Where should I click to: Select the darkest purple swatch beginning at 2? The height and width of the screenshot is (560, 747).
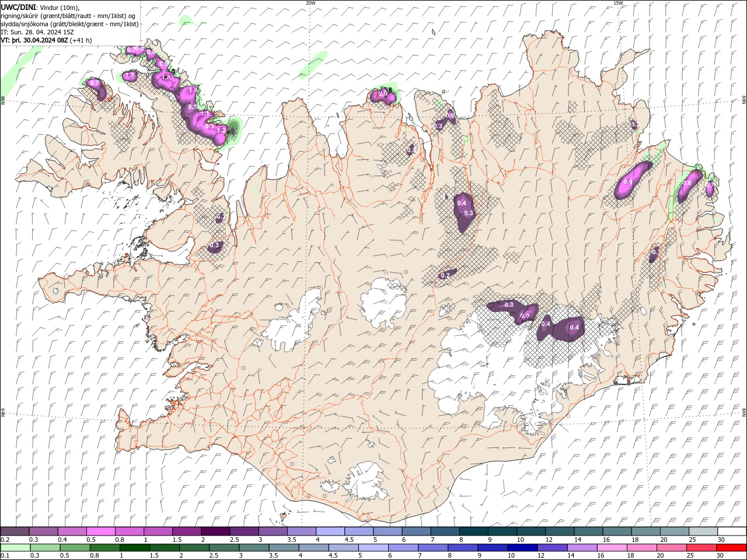215,531
